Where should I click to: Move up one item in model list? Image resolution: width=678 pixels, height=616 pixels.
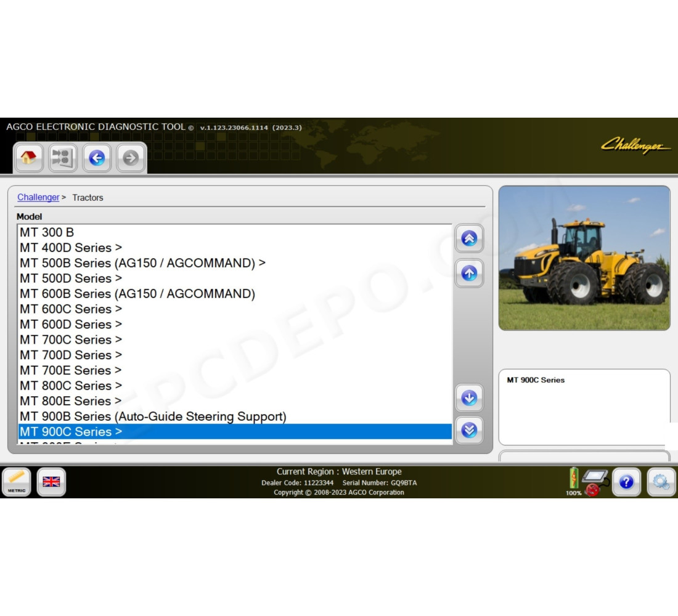469,273
